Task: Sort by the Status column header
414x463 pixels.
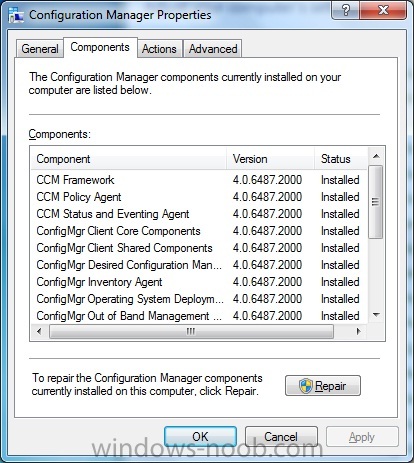Action: point(340,159)
